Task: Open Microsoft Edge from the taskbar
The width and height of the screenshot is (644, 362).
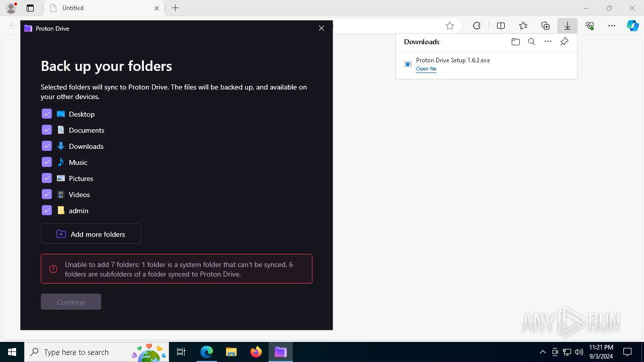Action: 207,352
